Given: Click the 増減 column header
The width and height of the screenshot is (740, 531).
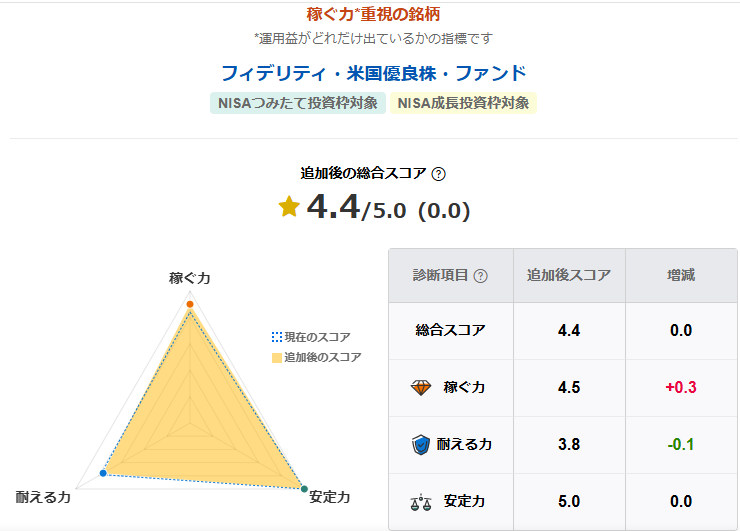Looking at the screenshot, I should [681, 275].
